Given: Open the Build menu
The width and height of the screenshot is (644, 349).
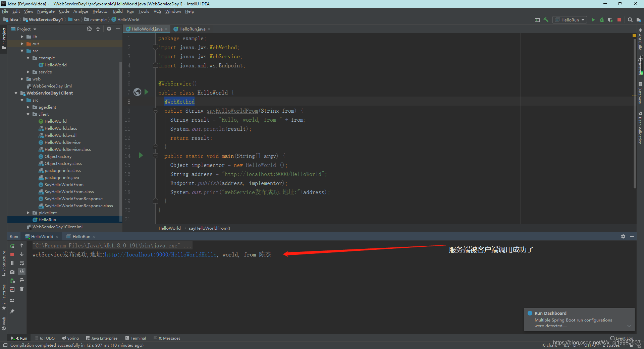Looking at the screenshot, I should 118,11.
